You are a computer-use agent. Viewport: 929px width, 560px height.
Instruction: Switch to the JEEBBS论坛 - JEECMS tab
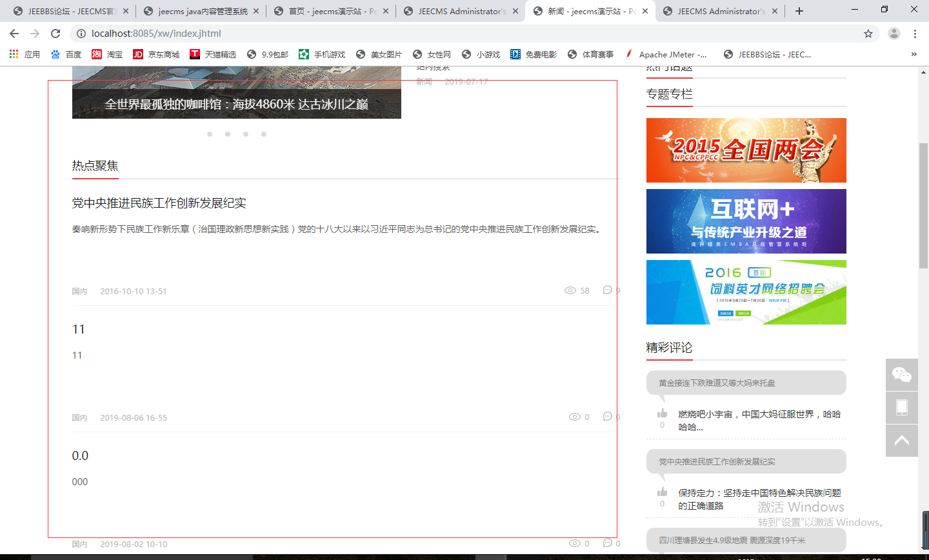70,11
